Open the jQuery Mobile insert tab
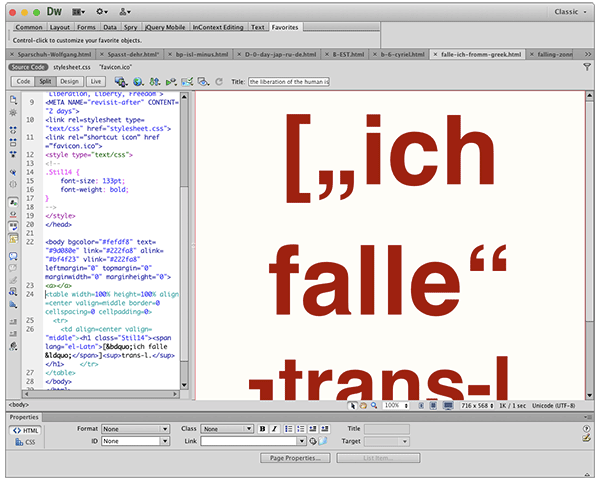The width and height of the screenshot is (600, 483). click(x=165, y=27)
